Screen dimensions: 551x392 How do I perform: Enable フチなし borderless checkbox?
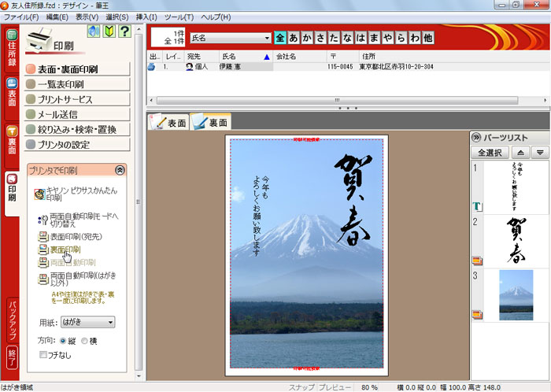click(x=43, y=355)
